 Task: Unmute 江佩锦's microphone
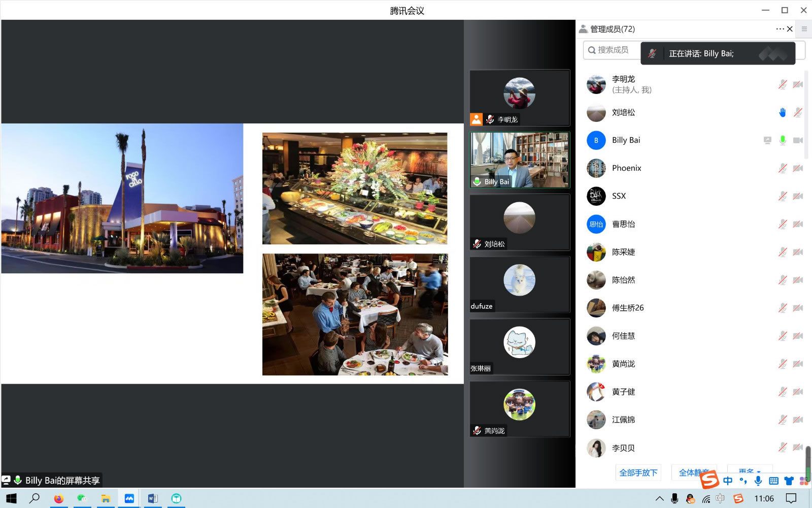coord(783,420)
